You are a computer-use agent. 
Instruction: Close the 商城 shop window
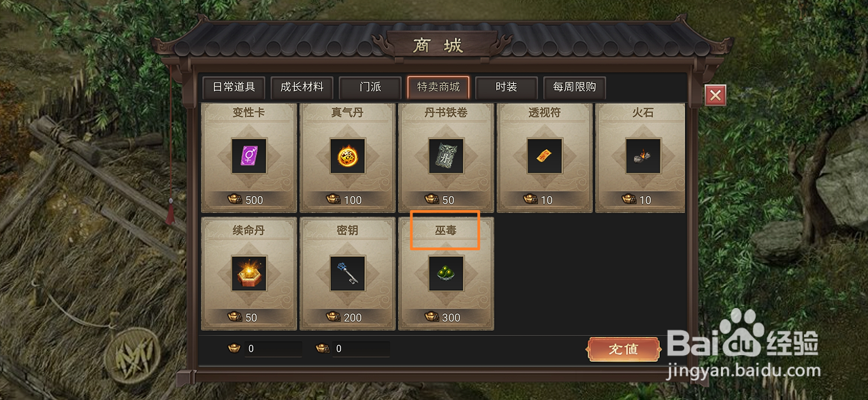pyautogui.click(x=715, y=95)
